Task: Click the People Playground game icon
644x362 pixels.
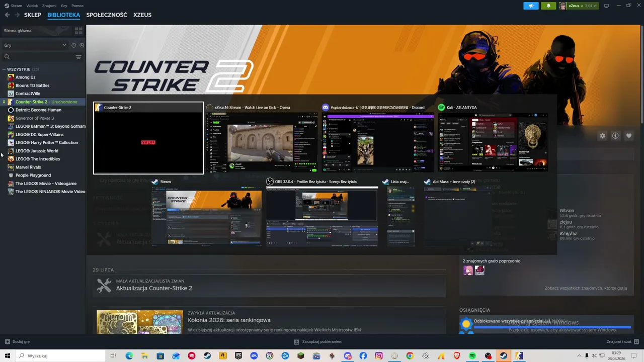Action: click(11, 175)
